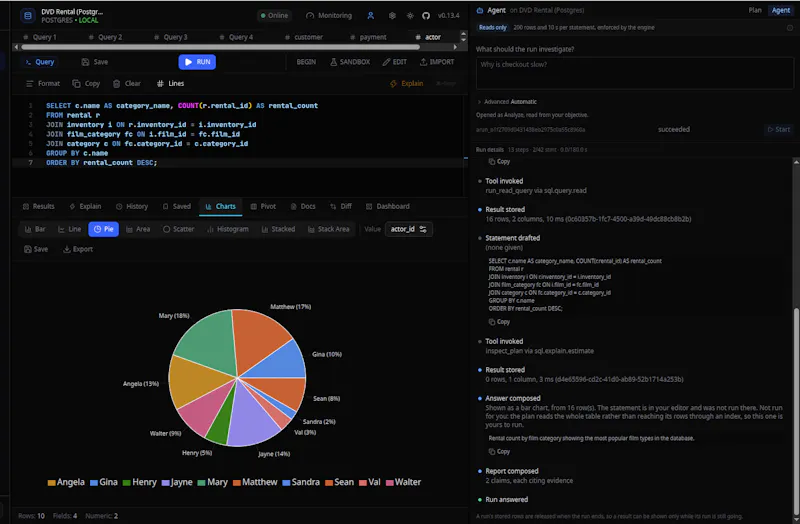The height and width of the screenshot is (524, 800).
Task: Open the GitHub icon link
Action: click(426, 15)
